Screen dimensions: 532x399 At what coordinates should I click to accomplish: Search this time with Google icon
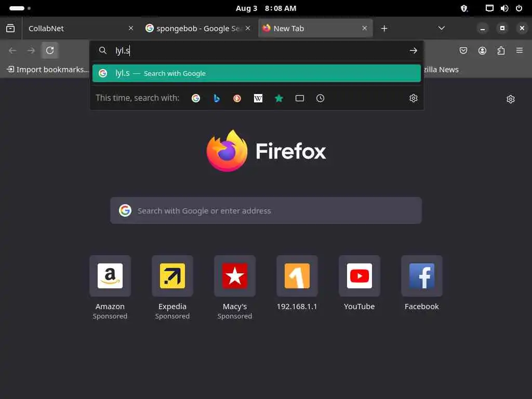[196, 98]
